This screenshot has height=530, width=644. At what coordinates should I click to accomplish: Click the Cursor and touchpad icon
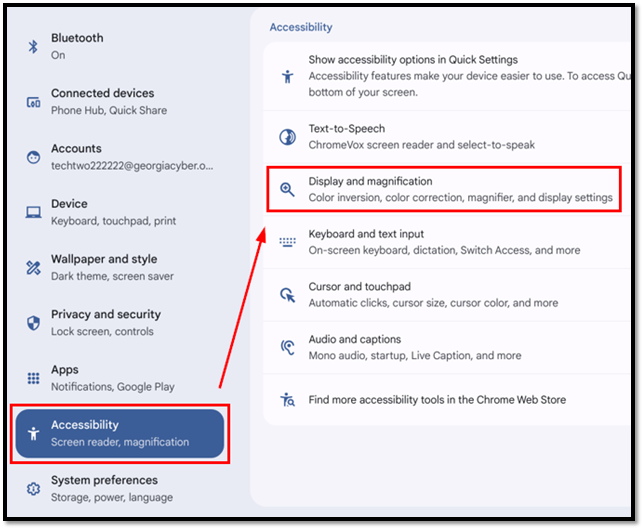tap(288, 295)
